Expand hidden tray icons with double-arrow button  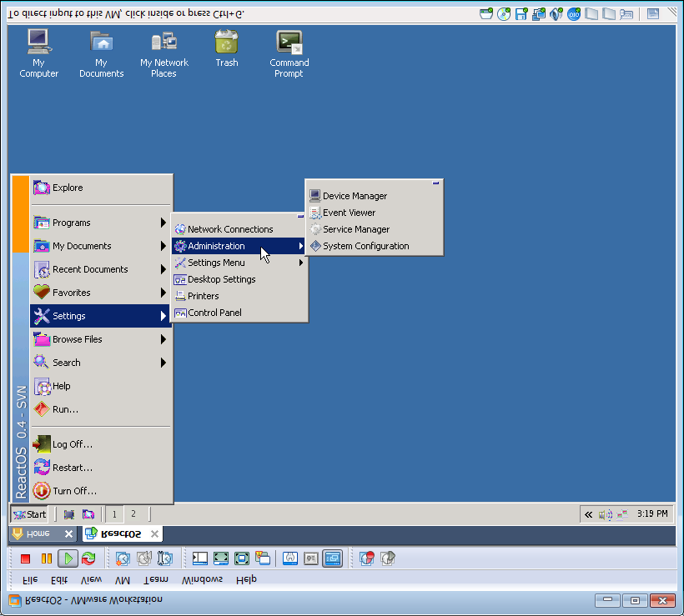(x=589, y=514)
